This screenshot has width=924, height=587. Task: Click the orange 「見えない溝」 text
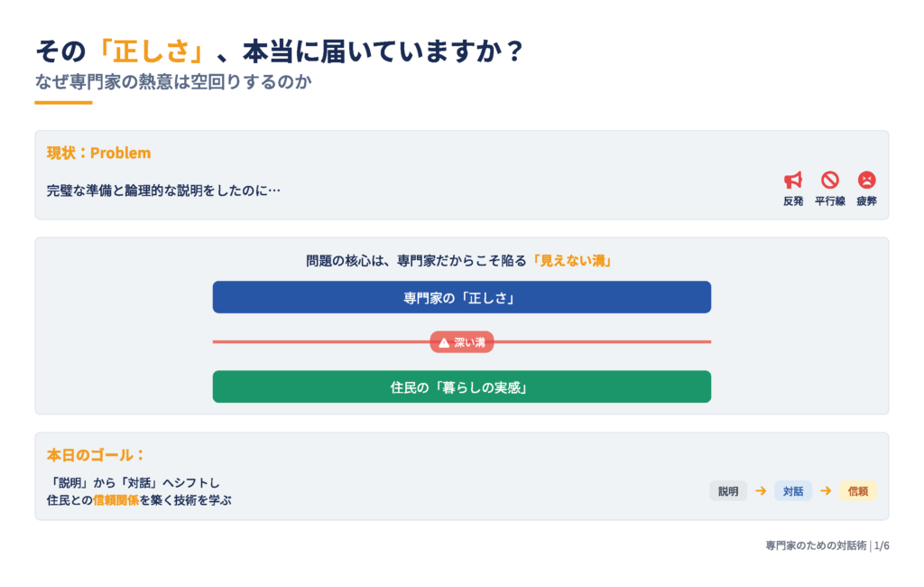(x=572, y=261)
